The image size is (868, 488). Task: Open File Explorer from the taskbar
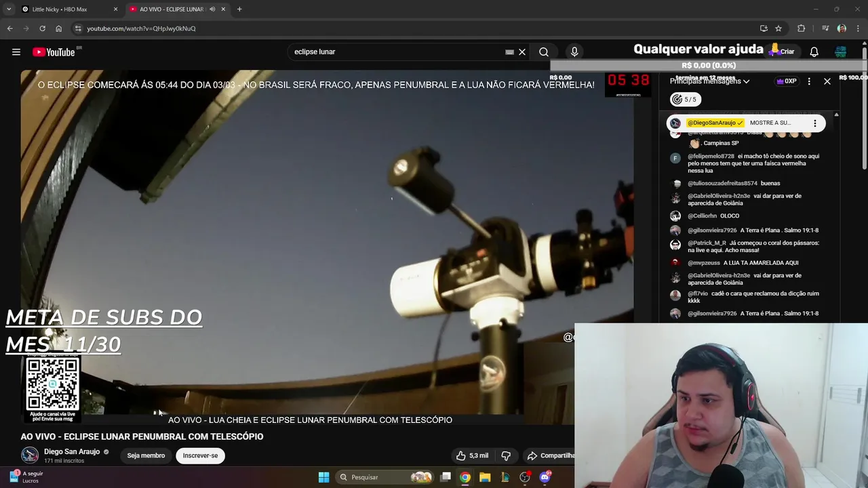point(485,477)
